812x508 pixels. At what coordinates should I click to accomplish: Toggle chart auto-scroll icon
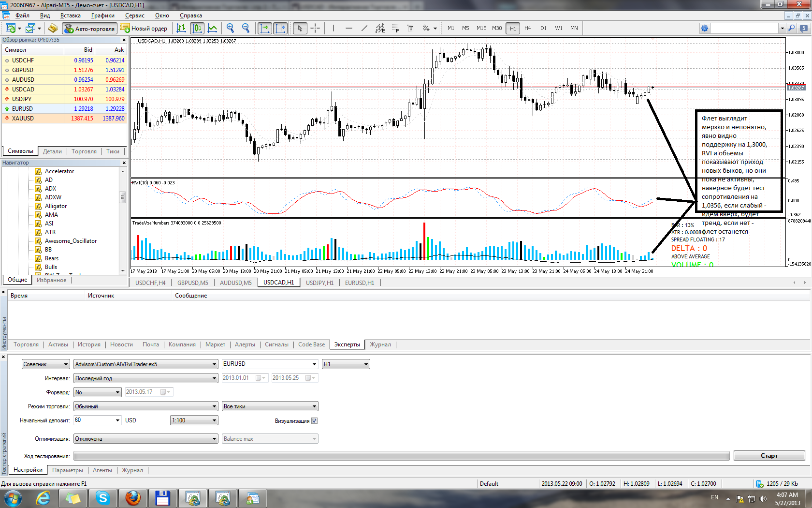tap(265, 28)
